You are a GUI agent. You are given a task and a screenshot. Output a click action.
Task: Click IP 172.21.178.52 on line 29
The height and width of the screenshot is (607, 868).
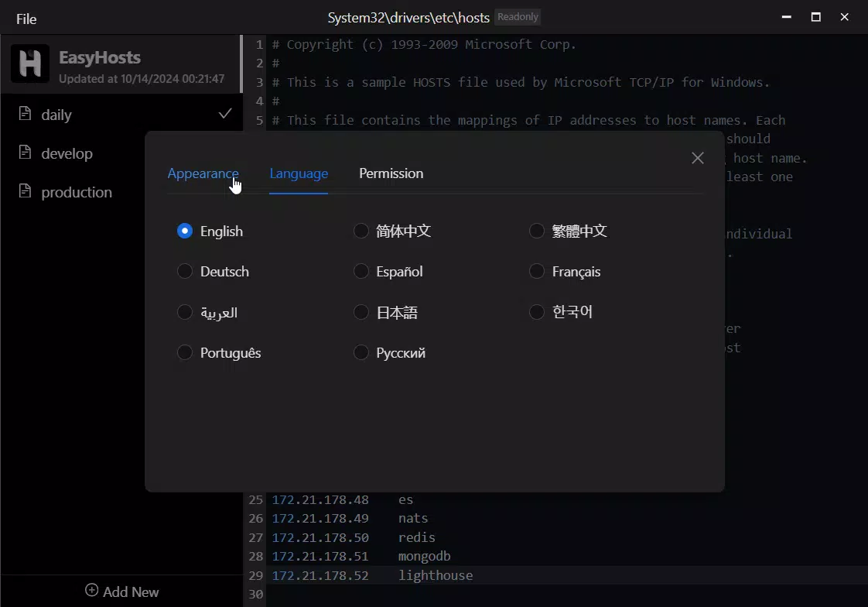(x=320, y=575)
